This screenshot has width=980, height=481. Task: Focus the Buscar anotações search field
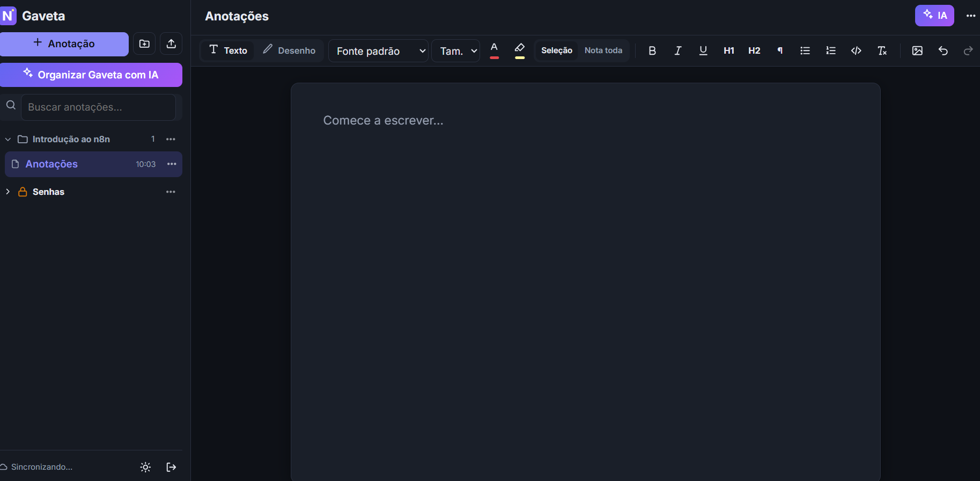tap(98, 107)
